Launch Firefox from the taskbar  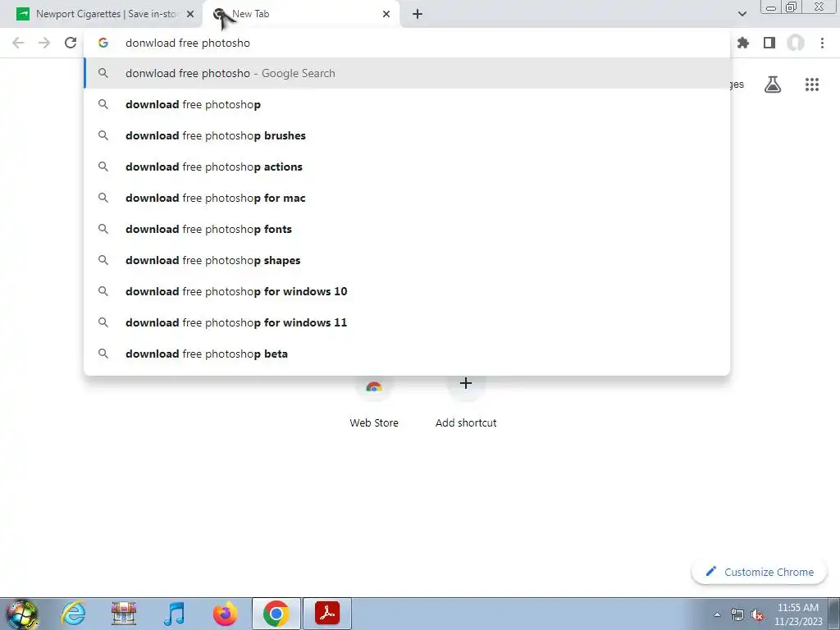pos(225,614)
